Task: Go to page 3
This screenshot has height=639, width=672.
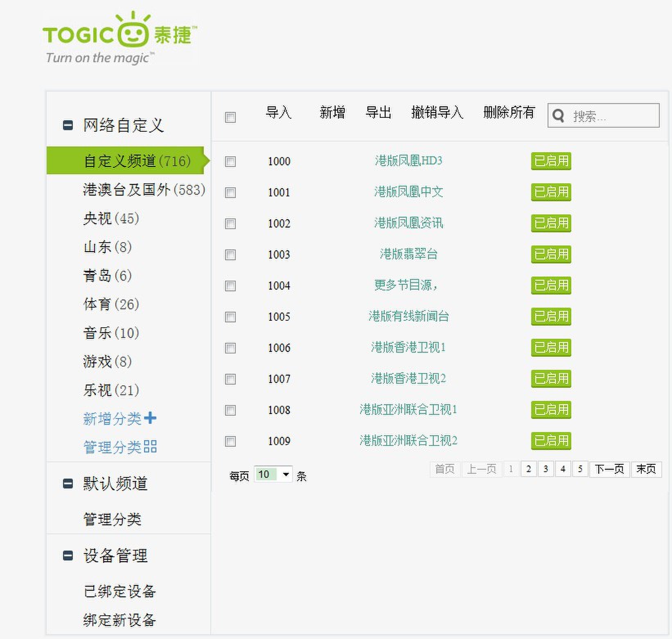Action: [x=546, y=469]
